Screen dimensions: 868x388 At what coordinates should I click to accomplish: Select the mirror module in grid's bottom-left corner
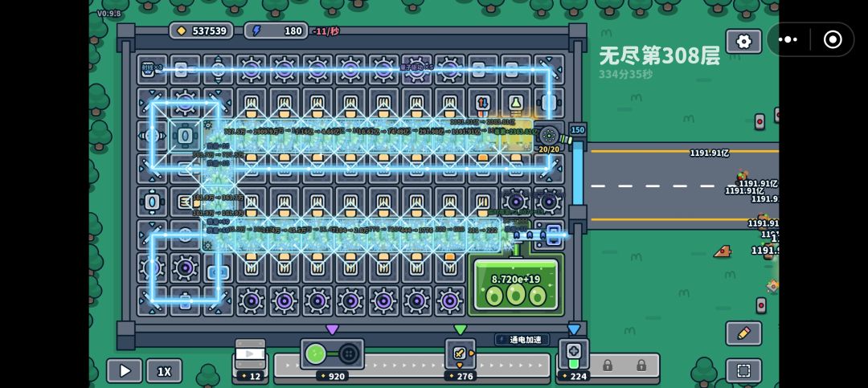pyautogui.click(x=151, y=302)
